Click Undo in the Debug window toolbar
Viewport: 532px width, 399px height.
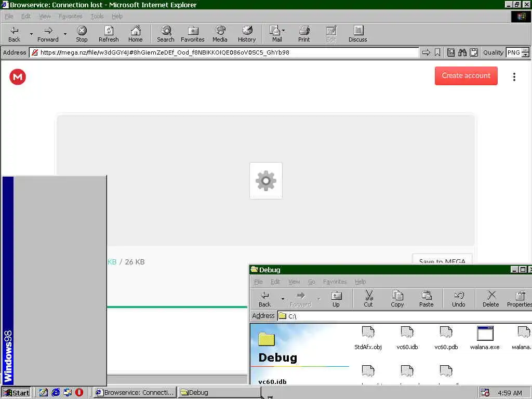tap(459, 299)
